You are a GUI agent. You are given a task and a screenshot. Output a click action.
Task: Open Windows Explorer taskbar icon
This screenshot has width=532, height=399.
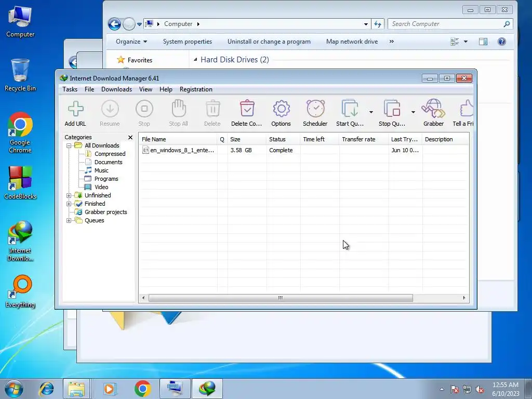pos(76,389)
